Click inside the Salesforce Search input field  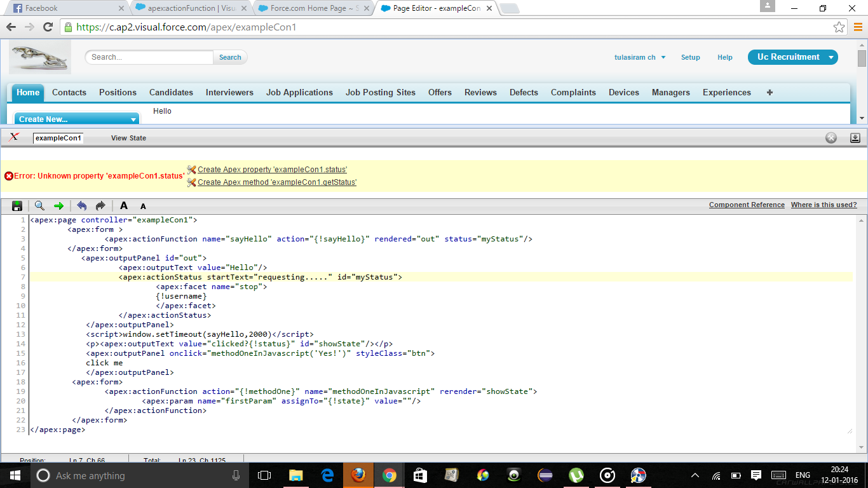click(149, 57)
